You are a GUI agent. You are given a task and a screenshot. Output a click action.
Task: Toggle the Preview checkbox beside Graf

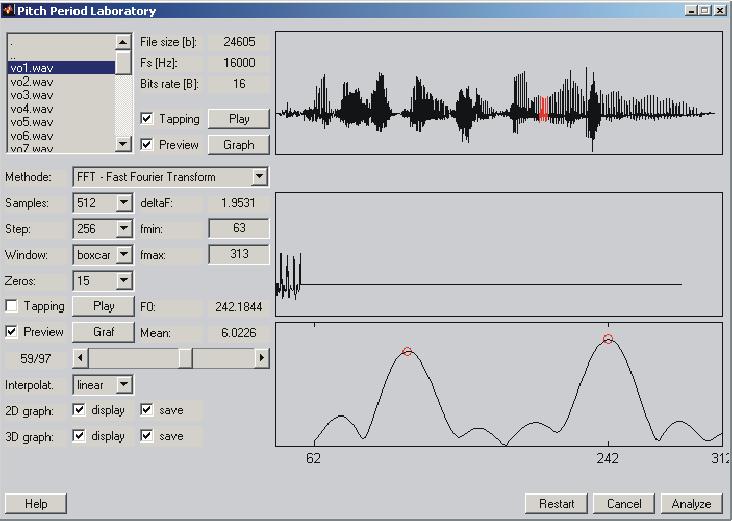(x=11, y=332)
